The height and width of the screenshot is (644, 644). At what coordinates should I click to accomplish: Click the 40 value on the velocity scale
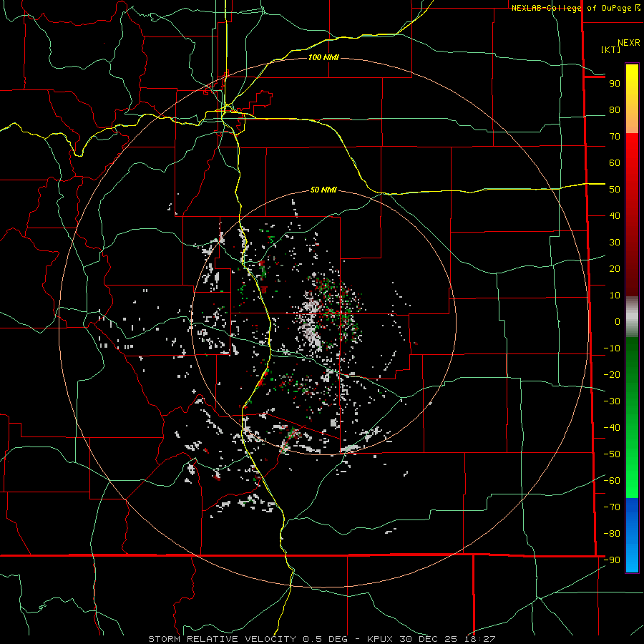click(x=615, y=216)
